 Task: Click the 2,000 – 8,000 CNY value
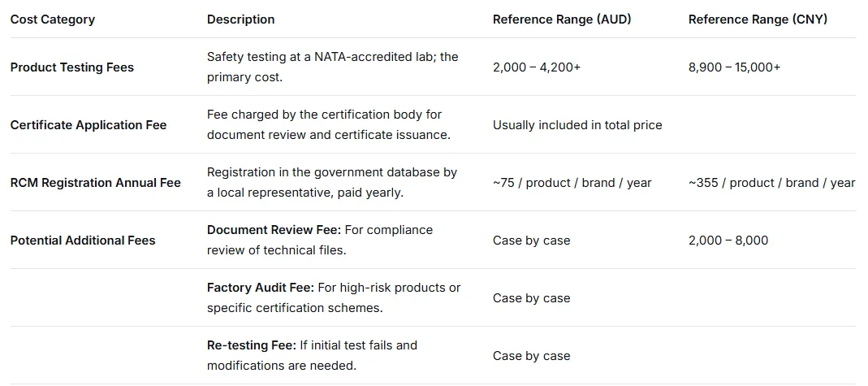coord(728,241)
